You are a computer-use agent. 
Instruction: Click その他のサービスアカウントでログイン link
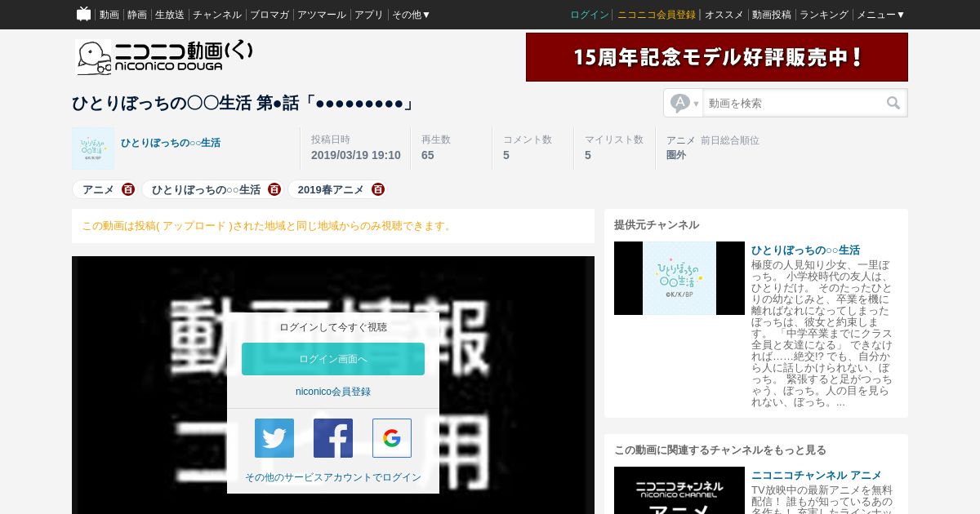tap(333, 477)
